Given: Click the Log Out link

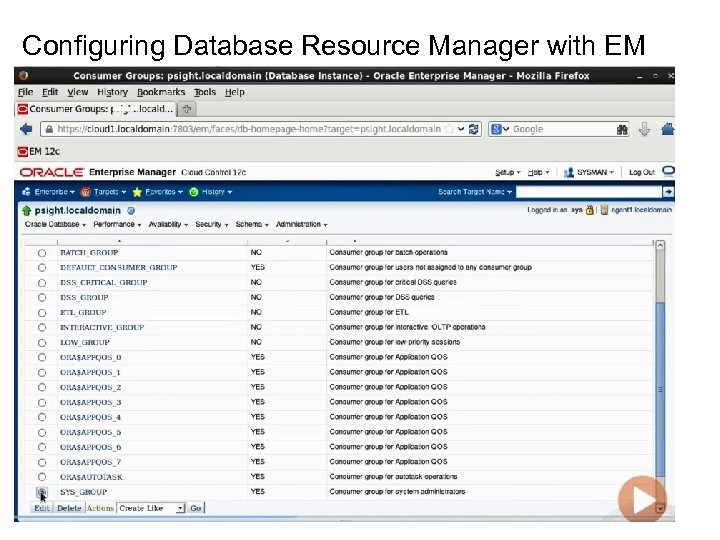Looking at the screenshot, I should (x=641, y=172).
